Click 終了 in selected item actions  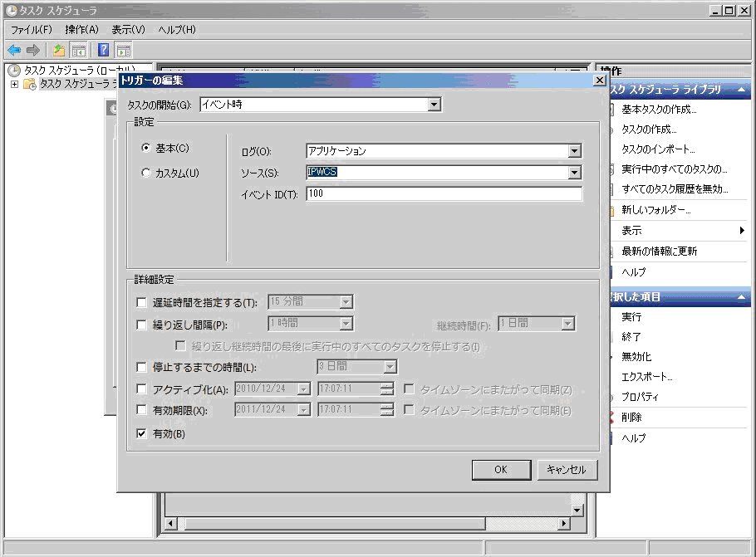(x=631, y=337)
